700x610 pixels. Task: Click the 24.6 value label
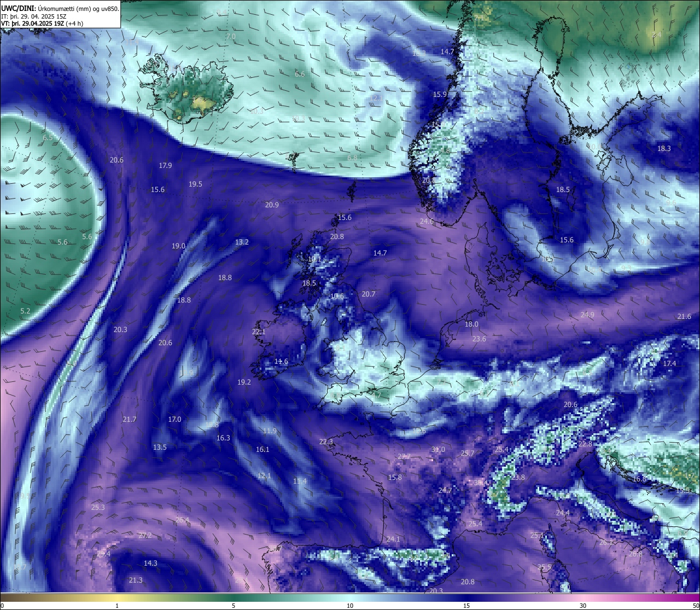click(x=427, y=221)
